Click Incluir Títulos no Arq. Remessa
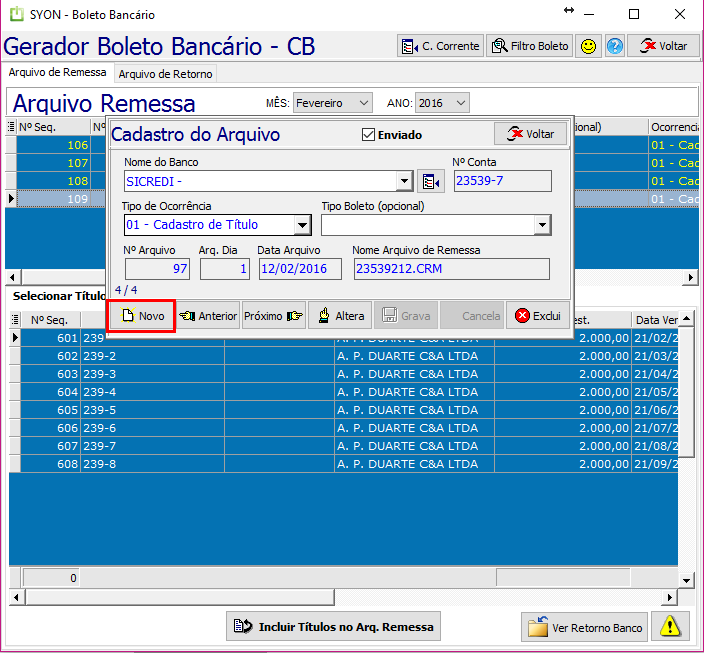The image size is (704, 653). click(x=333, y=627)
